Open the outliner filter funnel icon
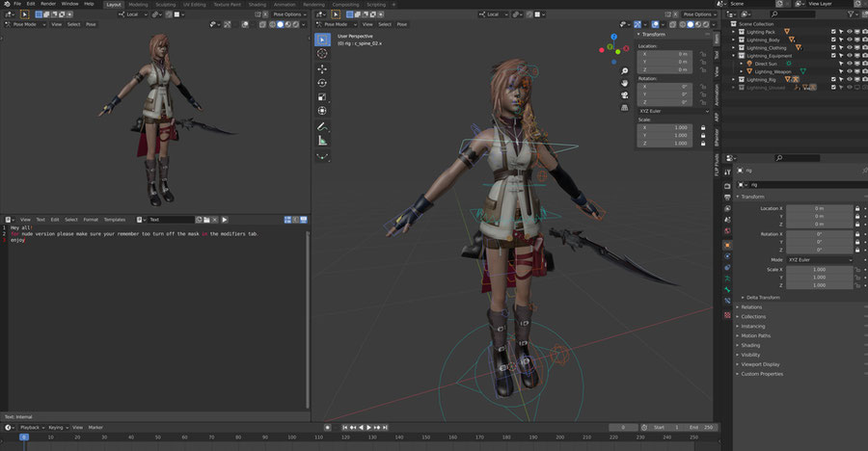Screen dimensions: 868x451 click(851, 13)
